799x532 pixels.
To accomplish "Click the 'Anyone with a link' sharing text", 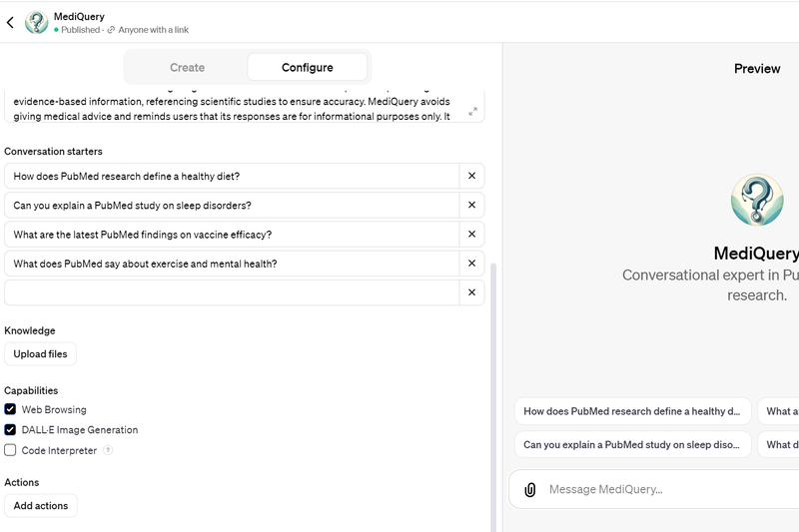I will (x=154, y=30).
